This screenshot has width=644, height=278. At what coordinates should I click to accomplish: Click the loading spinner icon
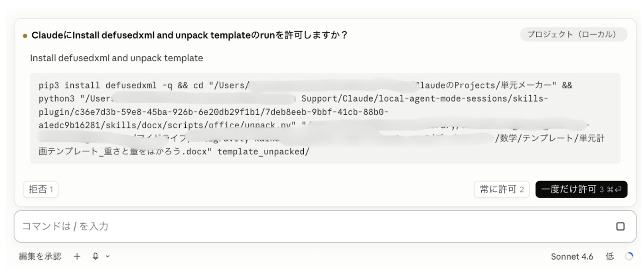coord(629,256)
